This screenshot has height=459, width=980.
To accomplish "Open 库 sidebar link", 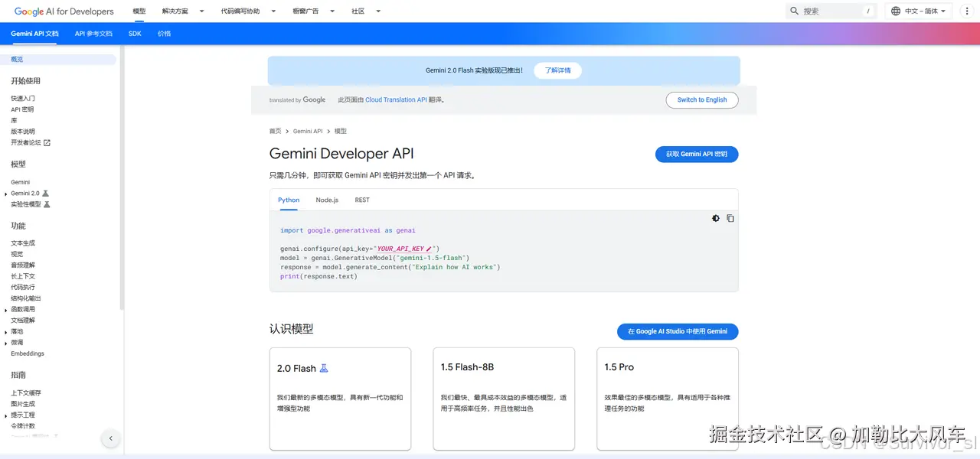I will coord(14,120).
